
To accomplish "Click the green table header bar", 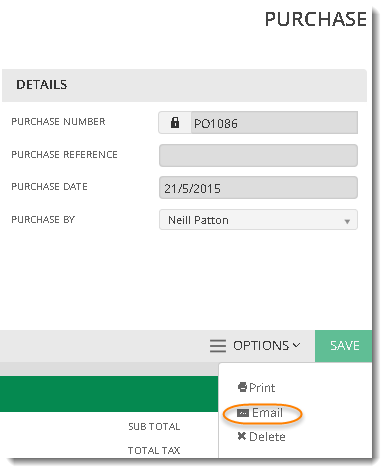I will tap(109, 394).
